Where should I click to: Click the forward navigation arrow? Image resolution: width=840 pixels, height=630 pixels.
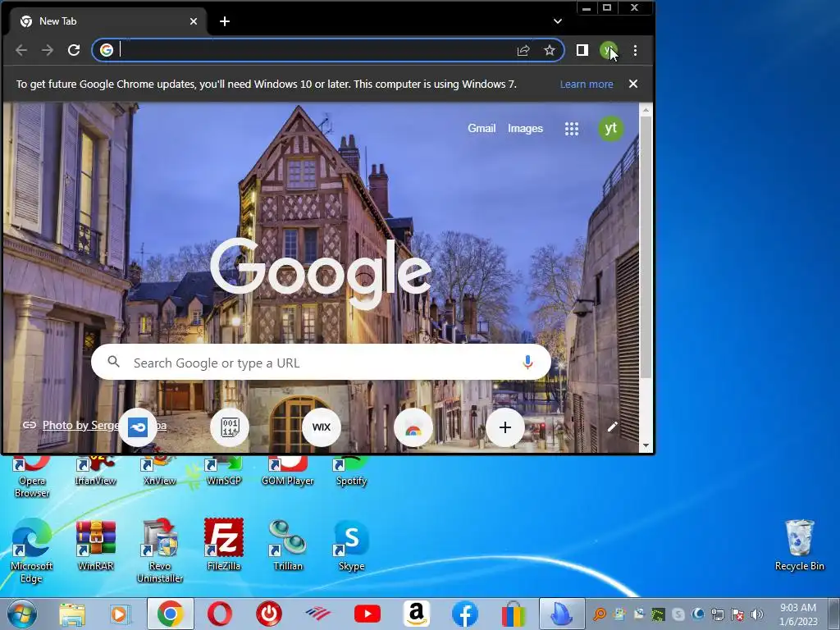point(48,50)
